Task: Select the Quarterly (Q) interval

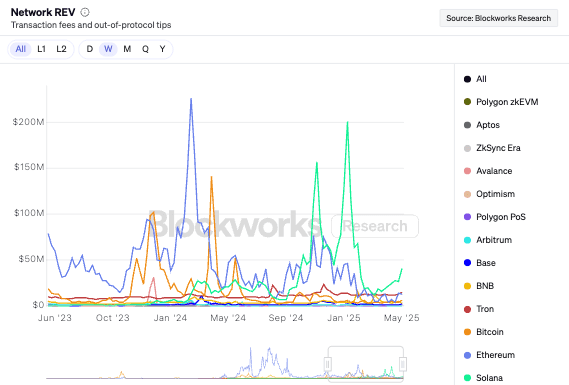Action: [145, 49]
